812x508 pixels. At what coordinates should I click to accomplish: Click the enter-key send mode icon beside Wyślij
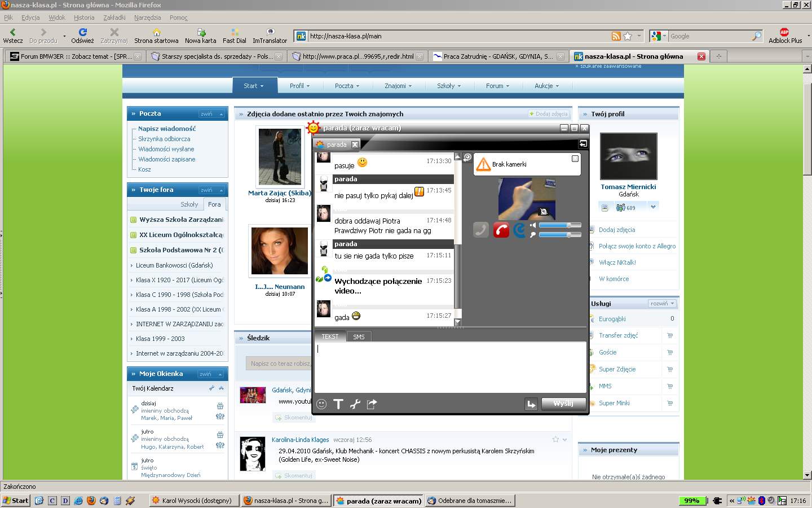pyautogui.click(x=531, y=404)
